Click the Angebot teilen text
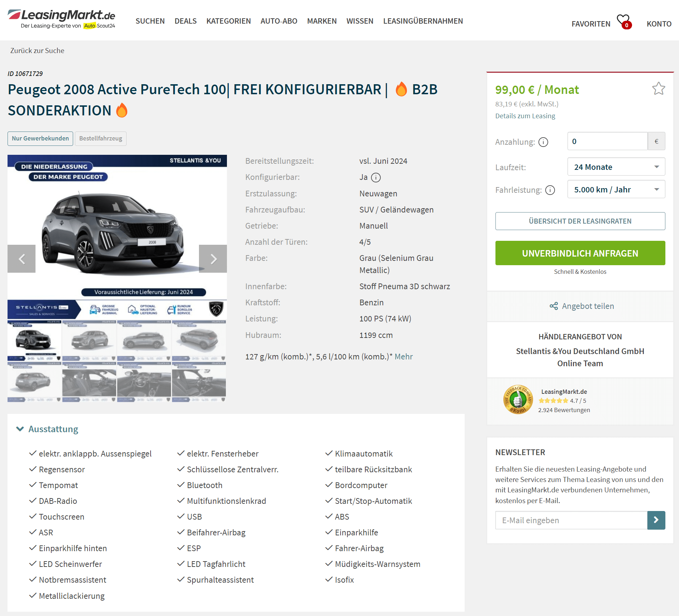Viewport: 679px width, 616px height. point(588,306)
